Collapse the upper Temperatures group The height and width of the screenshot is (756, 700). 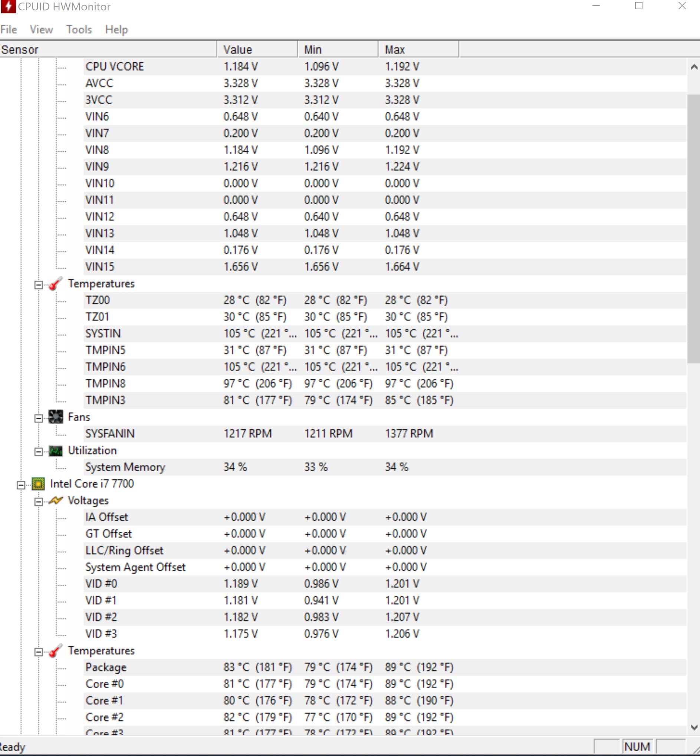tap(38, 285)
